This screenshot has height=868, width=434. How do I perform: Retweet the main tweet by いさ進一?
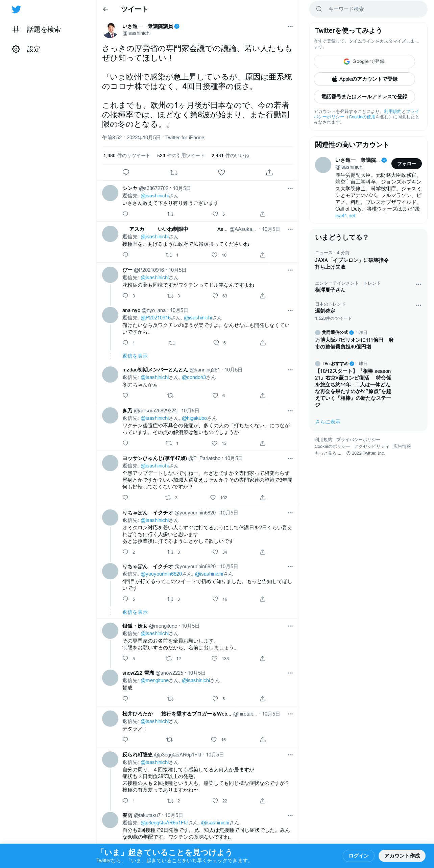(x=174, y=172)
